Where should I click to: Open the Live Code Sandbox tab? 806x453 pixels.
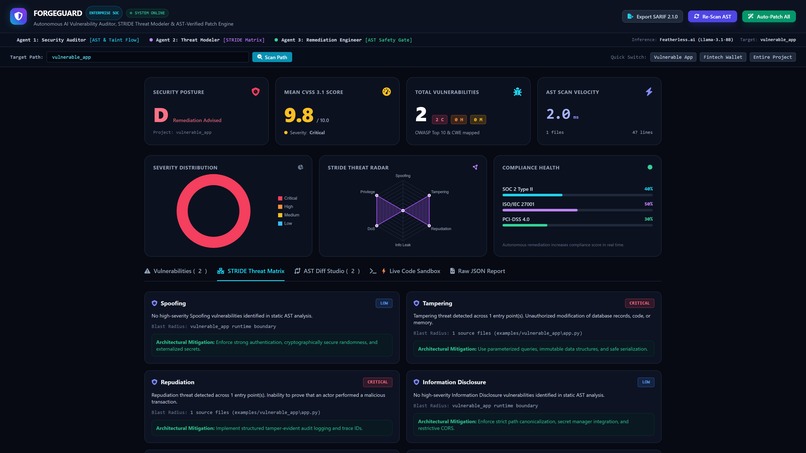pyautogui.click(x=405, y=271)
